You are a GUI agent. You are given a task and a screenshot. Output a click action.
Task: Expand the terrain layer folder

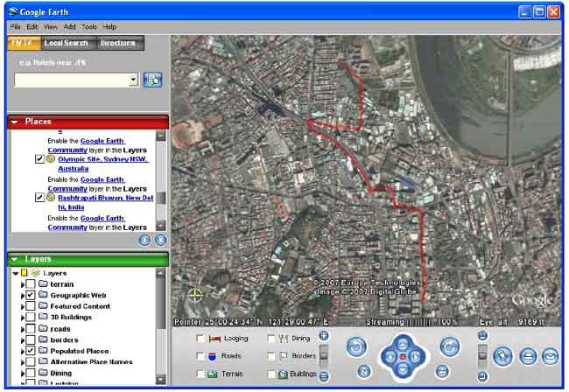23,284
